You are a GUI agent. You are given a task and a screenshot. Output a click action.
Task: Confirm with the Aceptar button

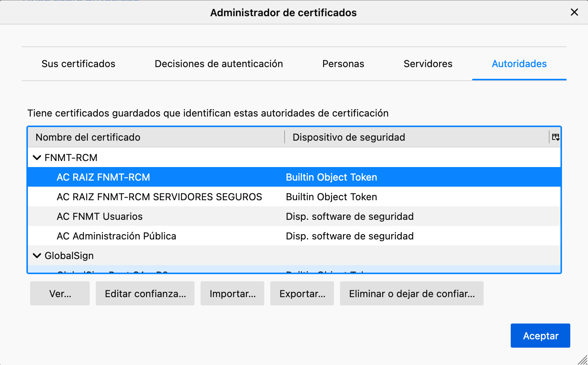[540, 336]
